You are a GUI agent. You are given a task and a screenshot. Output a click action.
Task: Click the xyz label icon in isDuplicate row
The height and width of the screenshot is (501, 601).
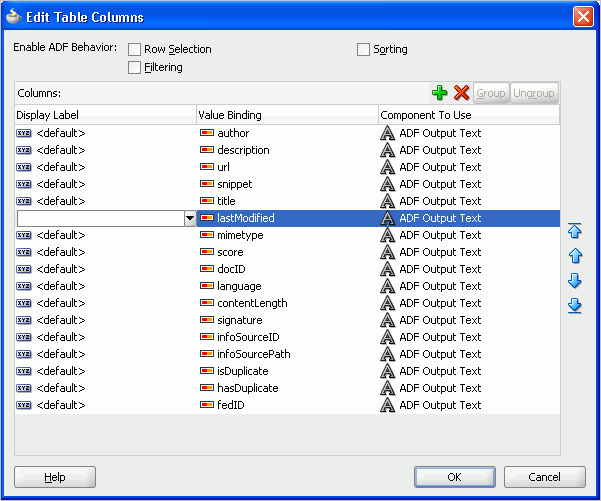tap(24, 371)
